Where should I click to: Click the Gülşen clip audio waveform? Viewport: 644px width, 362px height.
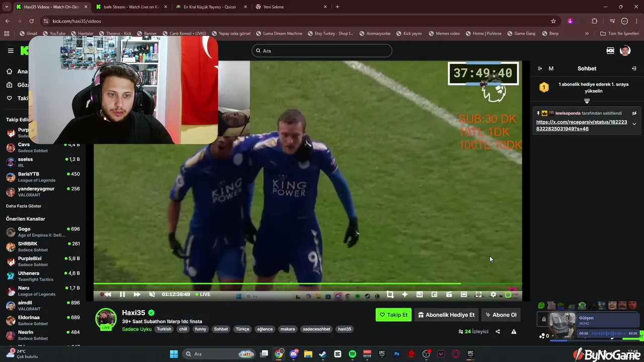[x=608, y=333]
